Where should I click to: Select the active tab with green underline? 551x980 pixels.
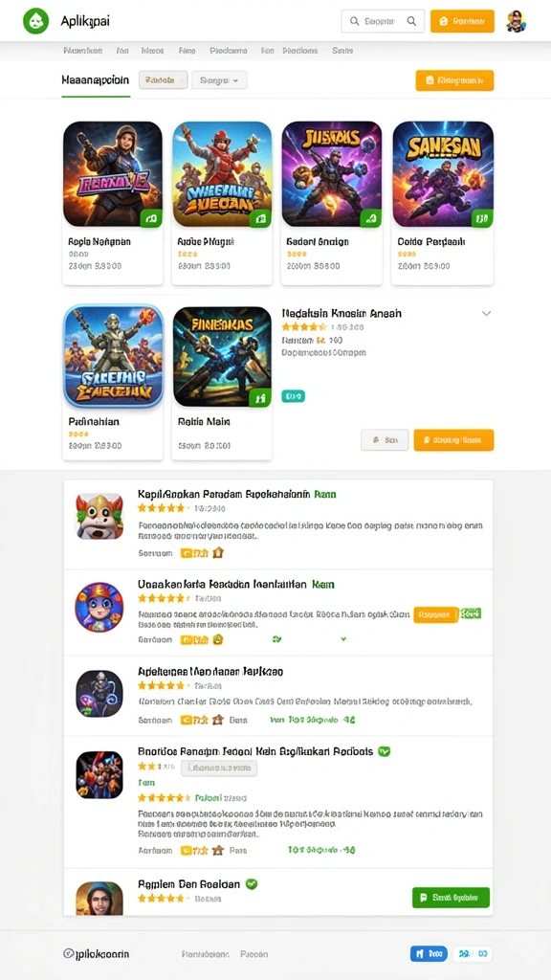pyautogui.click(x=96, y=80)
